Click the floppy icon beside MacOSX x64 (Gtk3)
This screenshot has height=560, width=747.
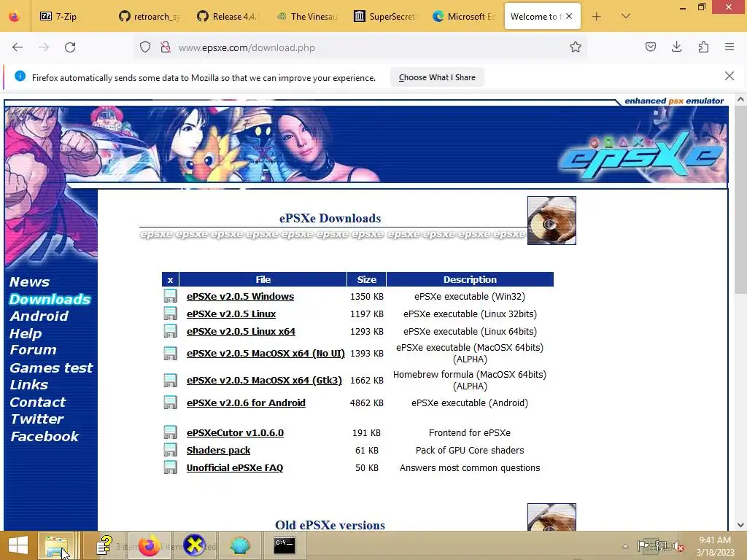pyautogui.click(x=170, y=380)
